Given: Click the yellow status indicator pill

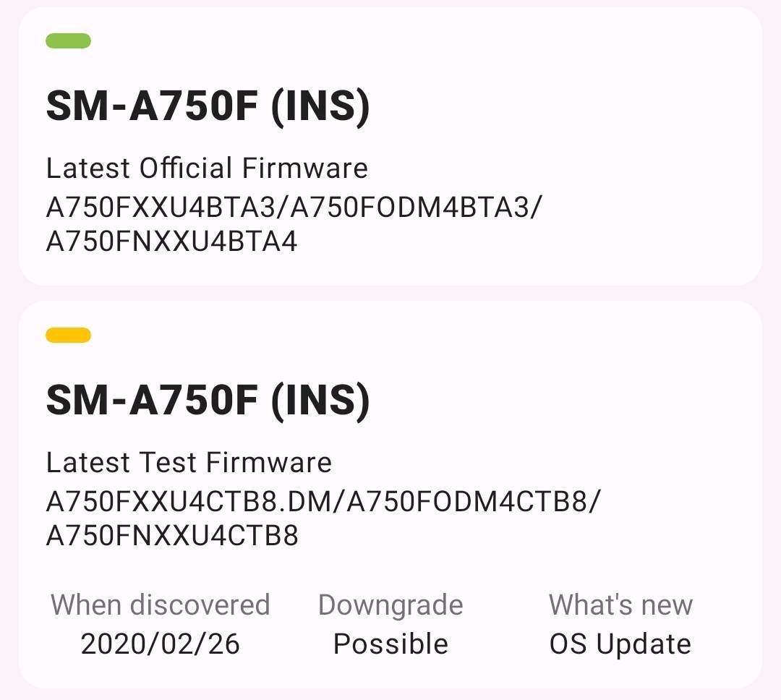Looking at the screenshot, I should [x=68, y=335].
